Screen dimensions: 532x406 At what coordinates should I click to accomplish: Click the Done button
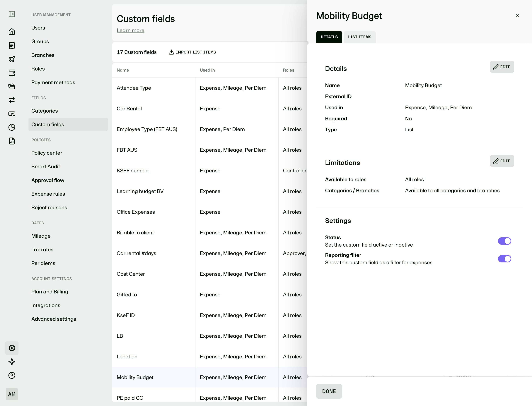click(x=329, y=391)
